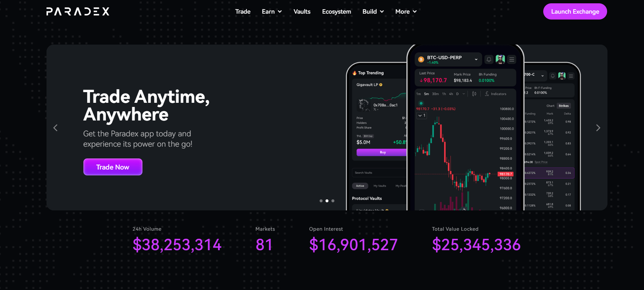
Task: Switch chart timeframe to 1h
Action: [444, 94]
